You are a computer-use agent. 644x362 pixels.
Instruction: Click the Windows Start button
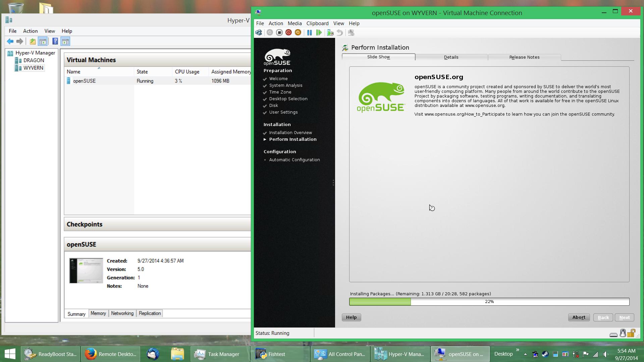[x=10, y=354]
